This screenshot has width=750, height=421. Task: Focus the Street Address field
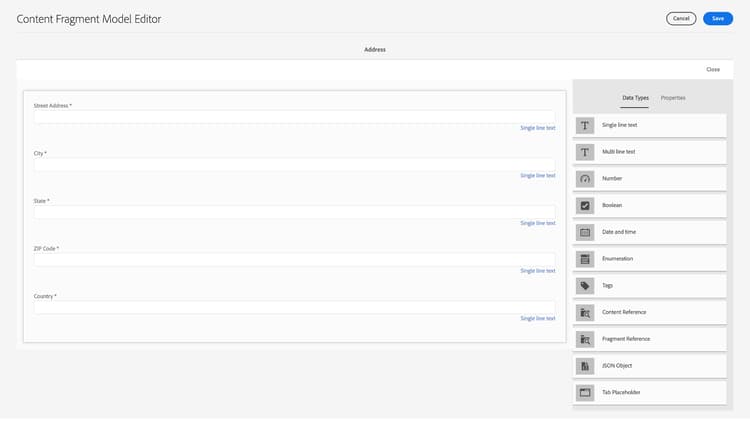(x=294, y=117)
